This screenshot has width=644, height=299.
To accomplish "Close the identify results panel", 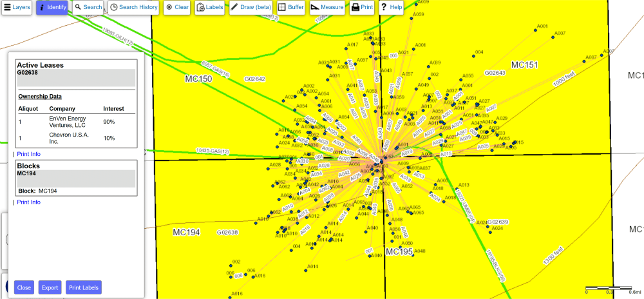I will pyautogui.click(x=24, y=287).
